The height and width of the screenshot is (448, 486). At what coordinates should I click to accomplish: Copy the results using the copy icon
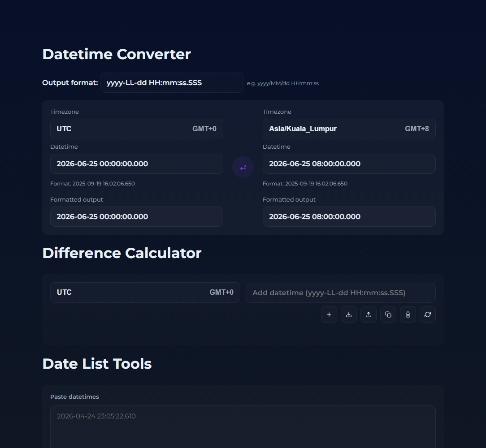388,314
